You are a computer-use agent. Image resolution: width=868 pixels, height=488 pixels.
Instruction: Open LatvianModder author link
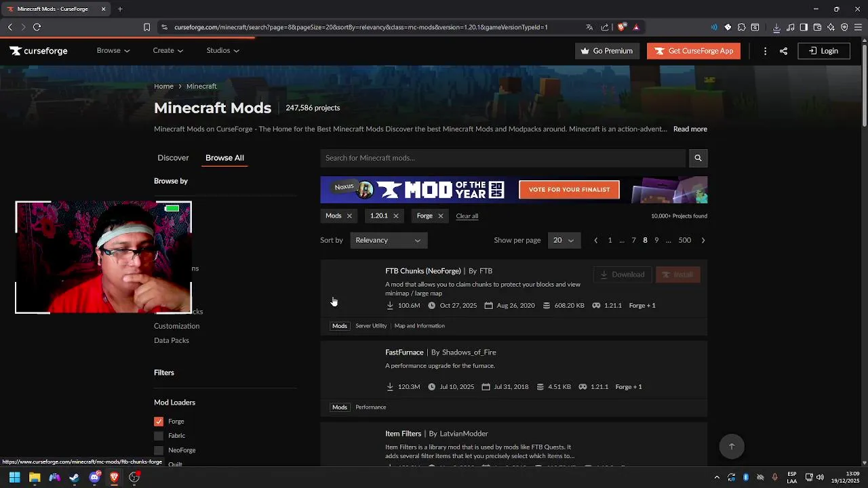coord(464,434)
